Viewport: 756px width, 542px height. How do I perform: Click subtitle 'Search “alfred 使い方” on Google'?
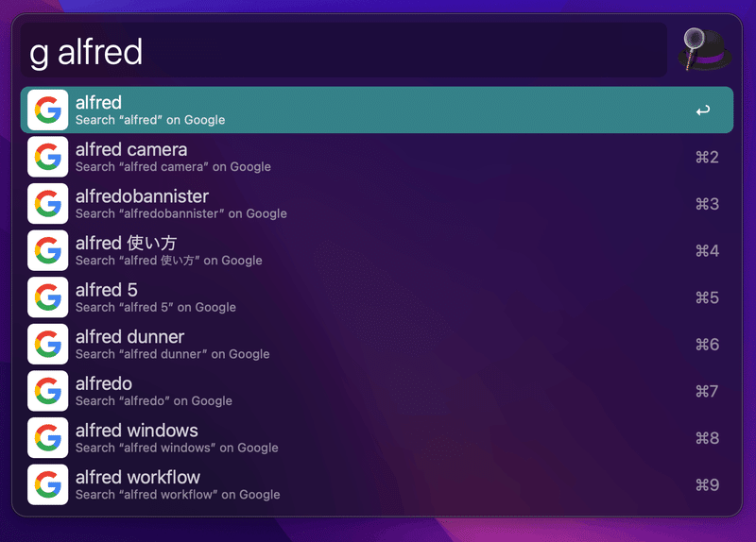(x=169, y=261)
